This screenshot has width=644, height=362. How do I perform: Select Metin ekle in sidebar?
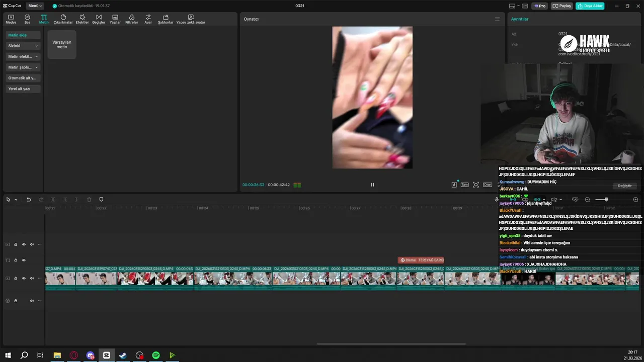23,35
